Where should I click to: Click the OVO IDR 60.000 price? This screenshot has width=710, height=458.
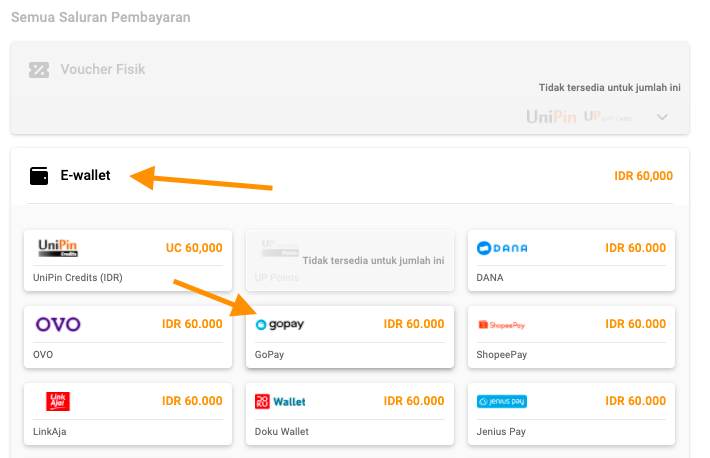192,324
